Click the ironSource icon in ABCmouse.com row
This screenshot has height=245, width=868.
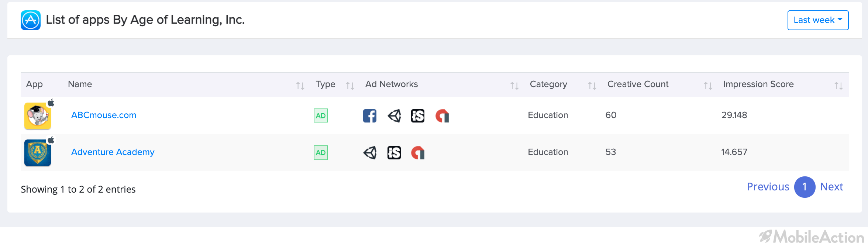[418, 116]
